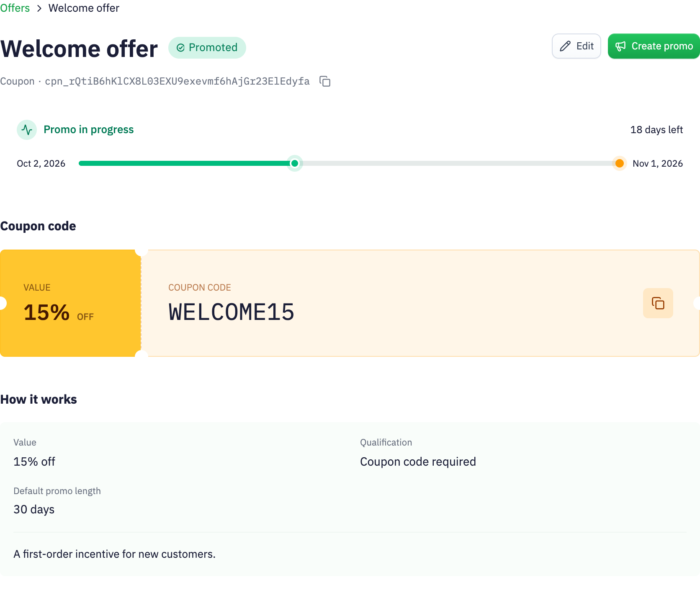This screenshot has height=603, width=700.
Task: Click the 18 days left label
Action: (656, 130)
